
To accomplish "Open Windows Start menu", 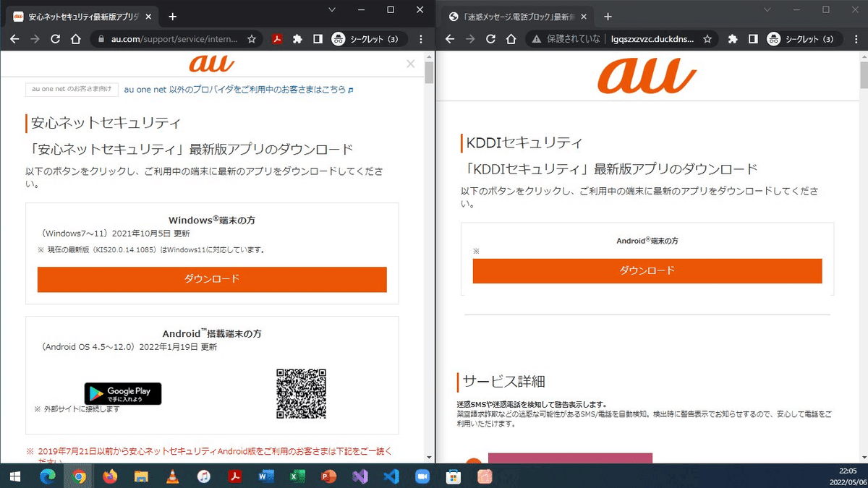I will pyautogui.click(x=14, y=476).
